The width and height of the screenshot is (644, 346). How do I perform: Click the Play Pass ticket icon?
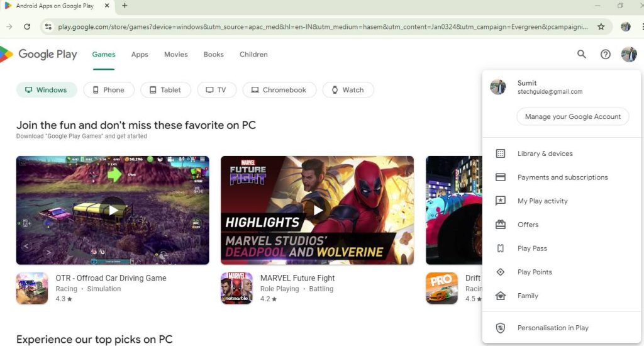(501, 248)
